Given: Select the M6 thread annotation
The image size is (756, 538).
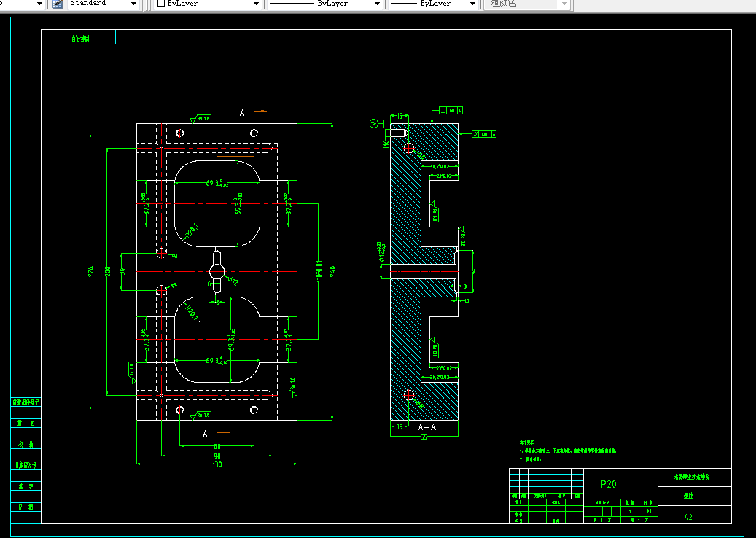Looking at the screenshot, I should pyautogui.click(x=386, y=144).
